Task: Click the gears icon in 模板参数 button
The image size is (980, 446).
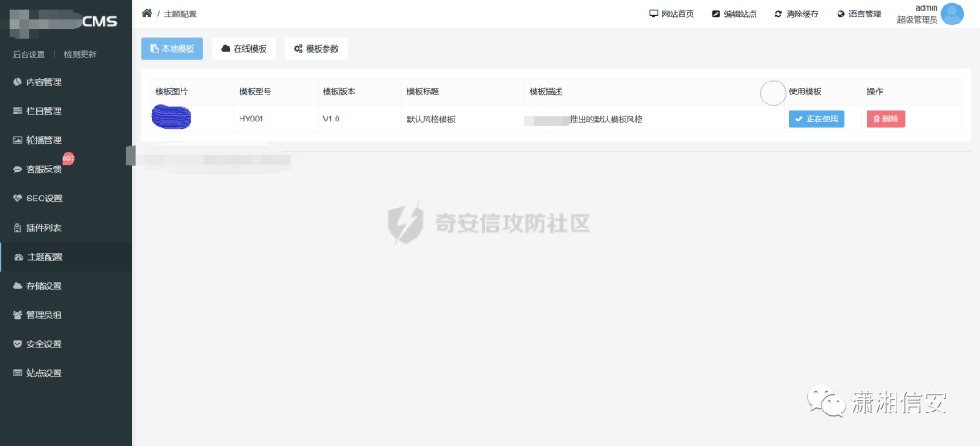Action: [x=299, y=49]
